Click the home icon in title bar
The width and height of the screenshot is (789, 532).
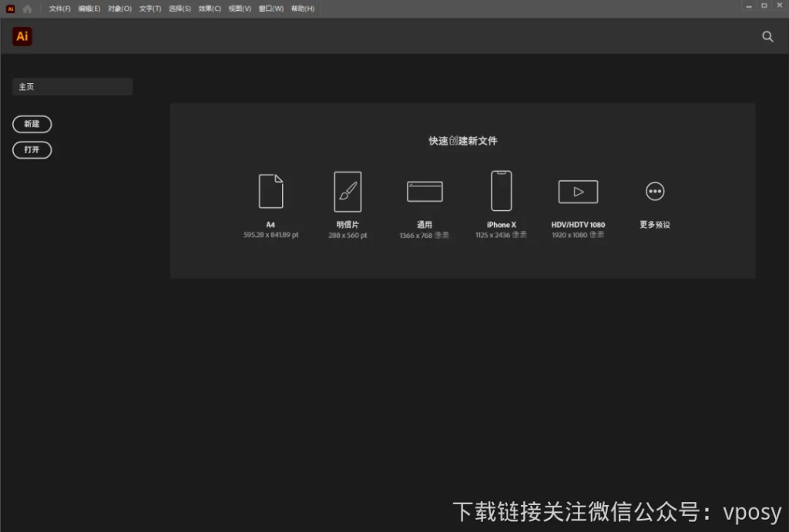coord(27,8)
